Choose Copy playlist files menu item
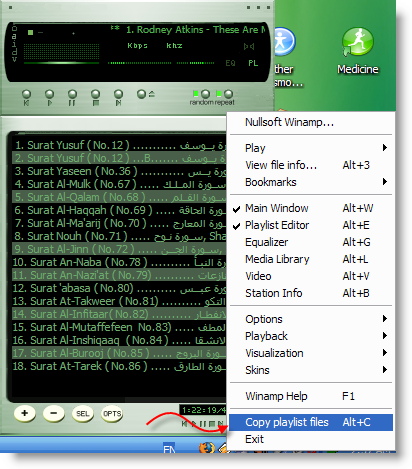 tap(311, 422)
